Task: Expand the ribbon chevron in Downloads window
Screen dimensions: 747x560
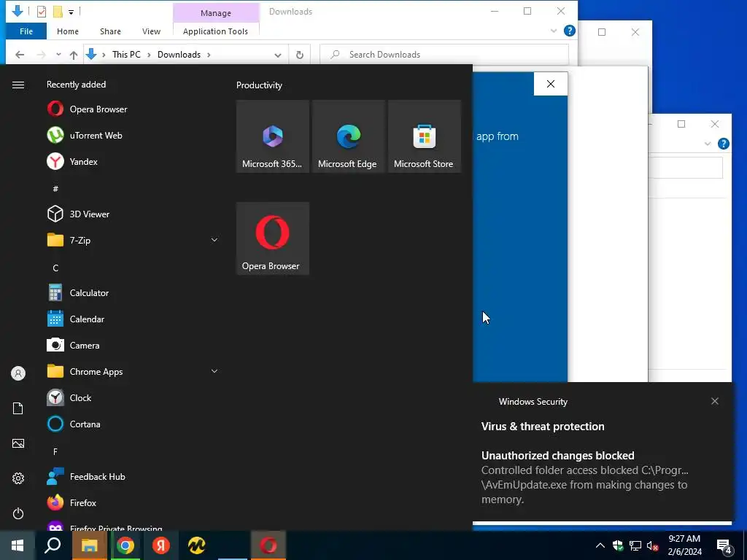Action: coord(554,31)
